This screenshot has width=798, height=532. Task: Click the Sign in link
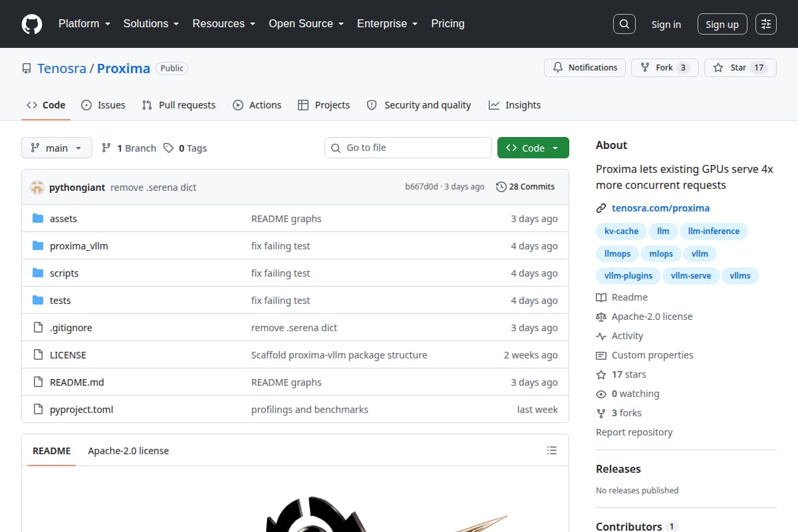[666, 25]
